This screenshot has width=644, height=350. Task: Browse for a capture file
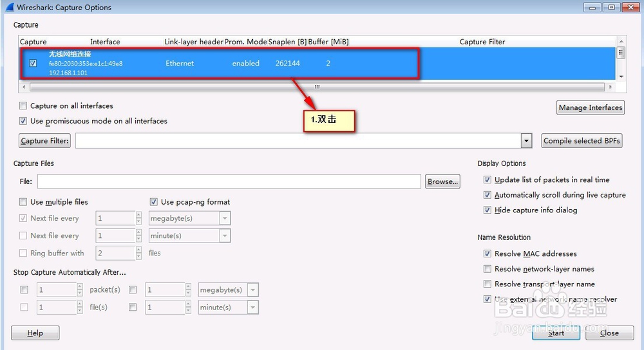[x=442, y=181]
